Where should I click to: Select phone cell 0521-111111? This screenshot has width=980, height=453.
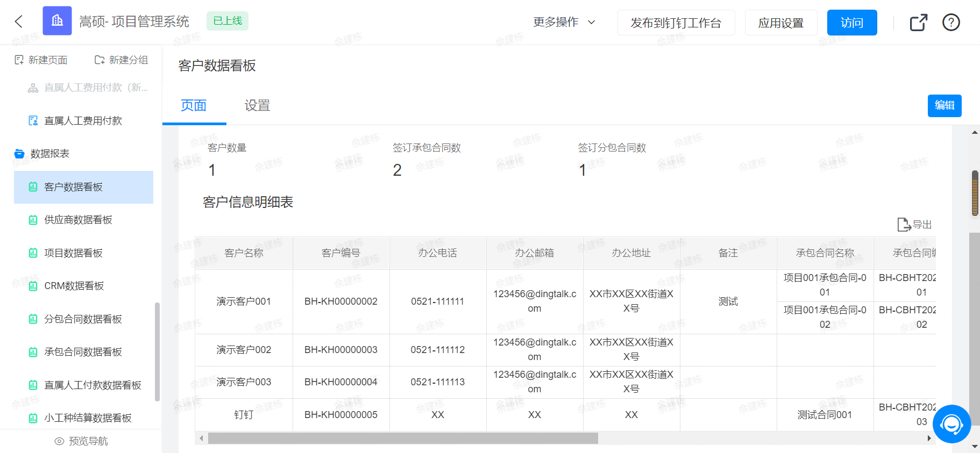(x=438, y=301)
